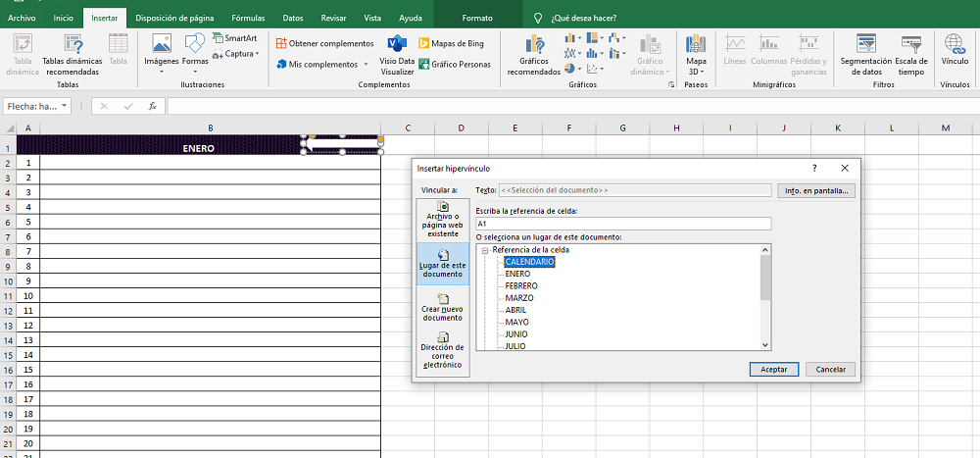Viewport: 980px width, 458px height.
Task: Open Gráficos recomendados
Action: point(534,55)
